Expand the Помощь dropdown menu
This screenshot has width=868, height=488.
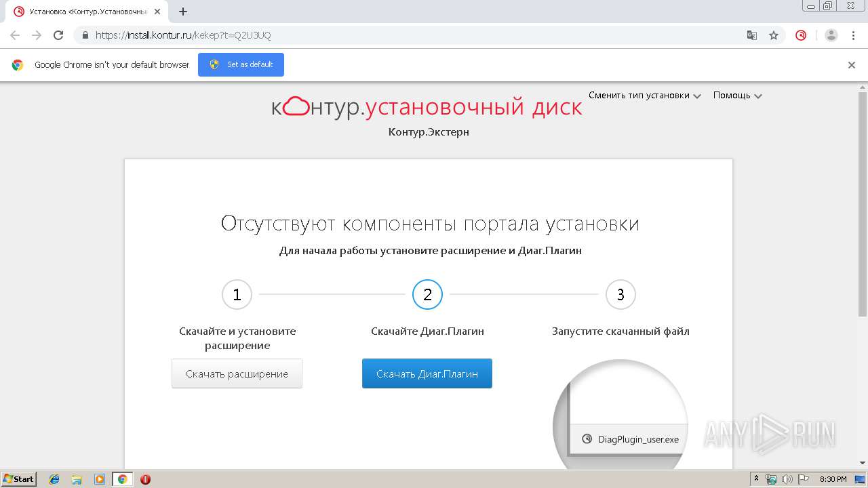pyautogui.click(x=738, y=96)
